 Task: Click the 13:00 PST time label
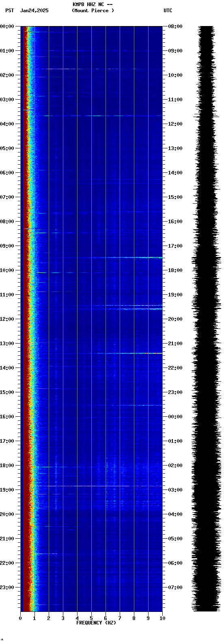(x=7, y=344)
